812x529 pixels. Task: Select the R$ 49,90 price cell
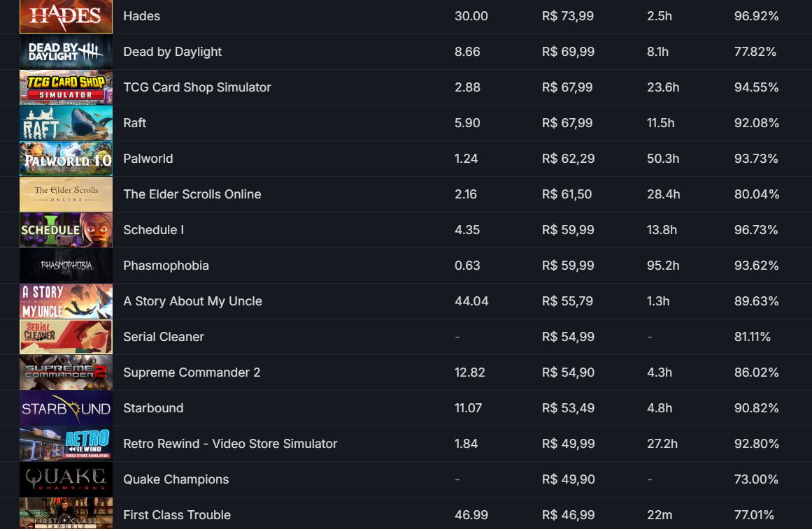click(568, 479)
